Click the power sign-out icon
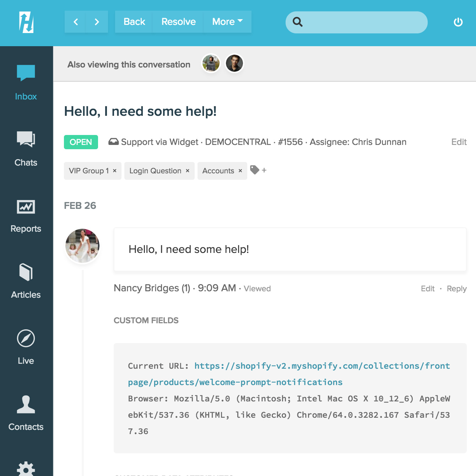Screen dimensions: 476x476 pyautogui.click(x=458, y=22)
